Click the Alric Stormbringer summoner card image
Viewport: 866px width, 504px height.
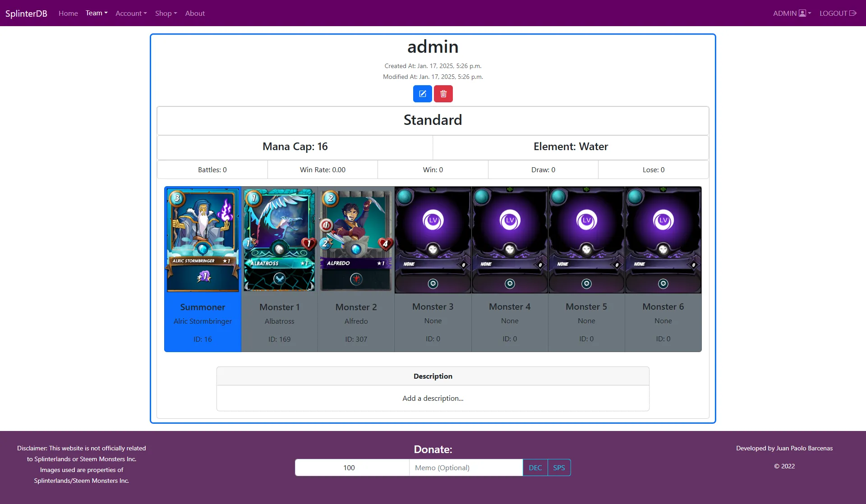point(203,240)
